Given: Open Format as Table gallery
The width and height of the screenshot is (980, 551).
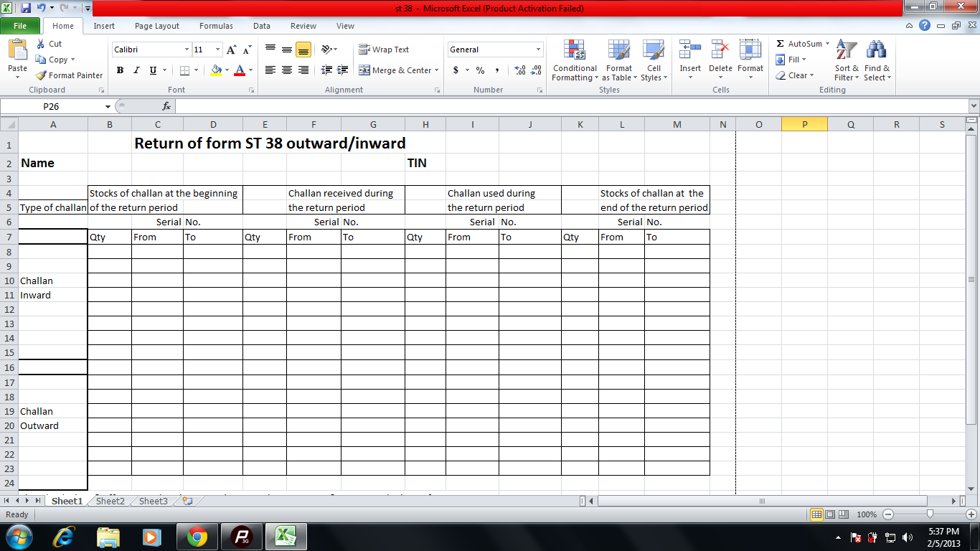Looking at the screenshot, I should coord(618,61).
